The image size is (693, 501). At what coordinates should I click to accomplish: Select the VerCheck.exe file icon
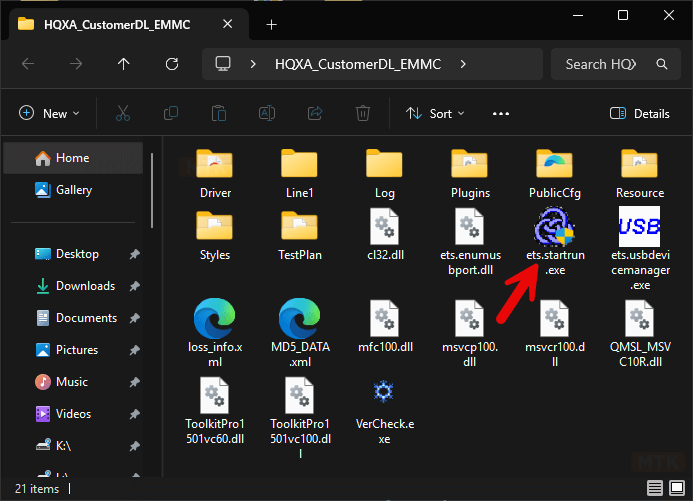point(384,391)
